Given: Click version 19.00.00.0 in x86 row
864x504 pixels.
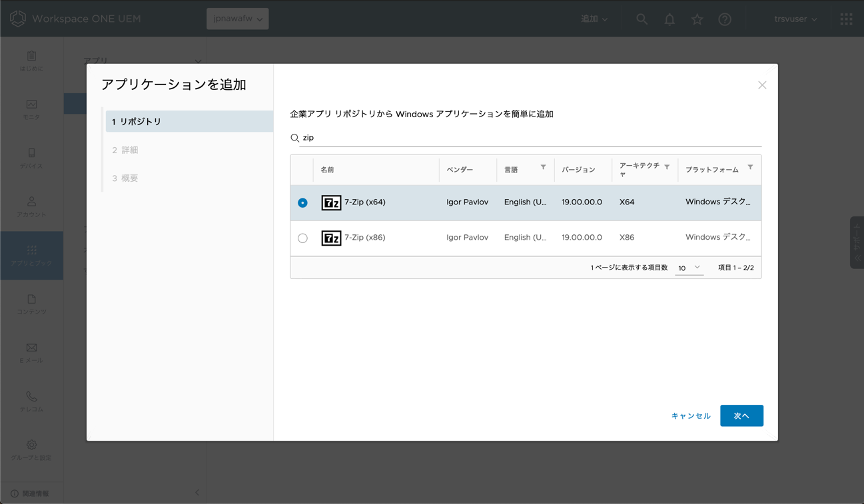Looking at the screenshot, I should coord(582,238).
